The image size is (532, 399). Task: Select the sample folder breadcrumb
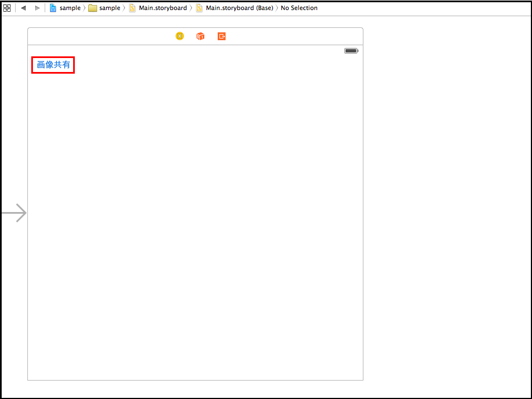pos(104,8)
